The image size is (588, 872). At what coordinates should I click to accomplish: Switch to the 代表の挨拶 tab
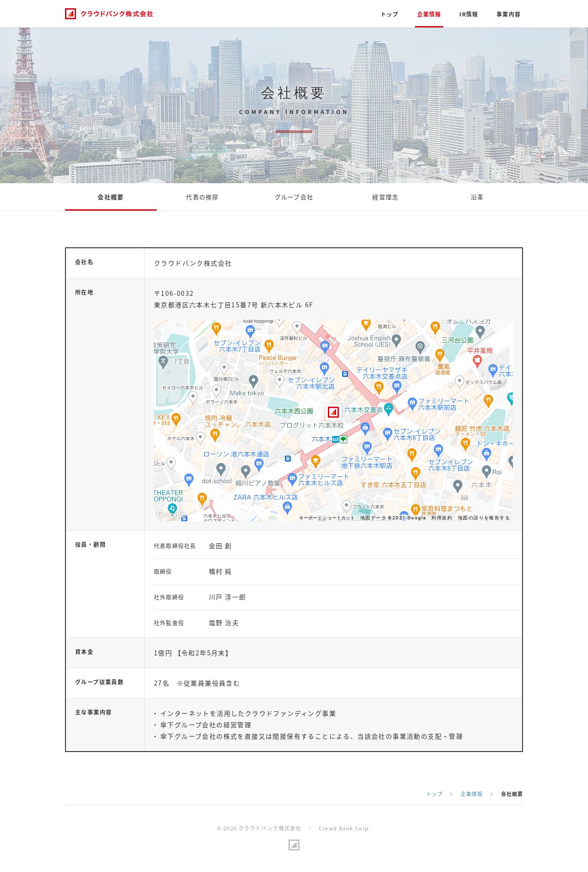pyautogui.click(x=202, y=197)
